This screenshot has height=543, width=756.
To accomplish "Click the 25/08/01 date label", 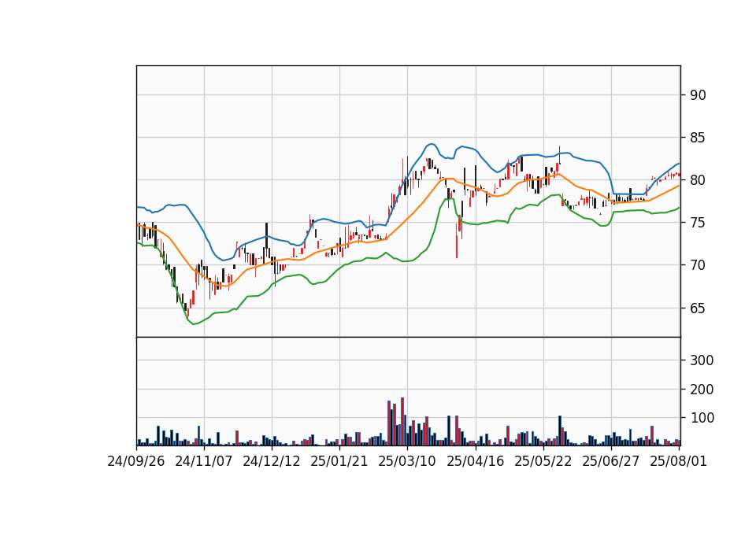I will (x=678, y=462).
